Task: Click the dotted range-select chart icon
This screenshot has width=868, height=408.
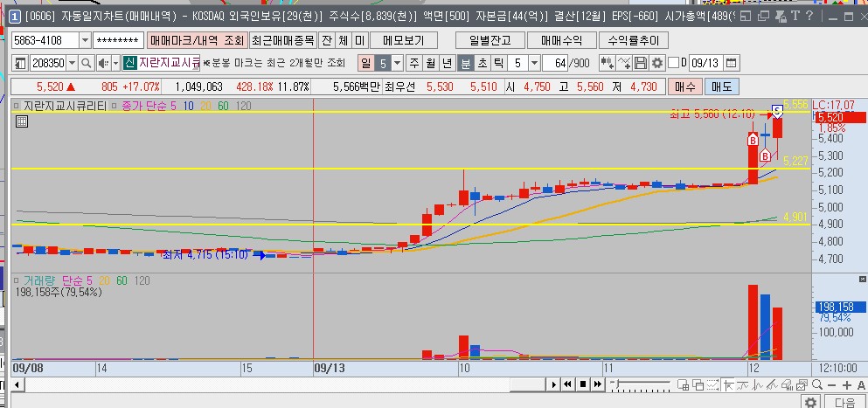Action: point(713,384)
